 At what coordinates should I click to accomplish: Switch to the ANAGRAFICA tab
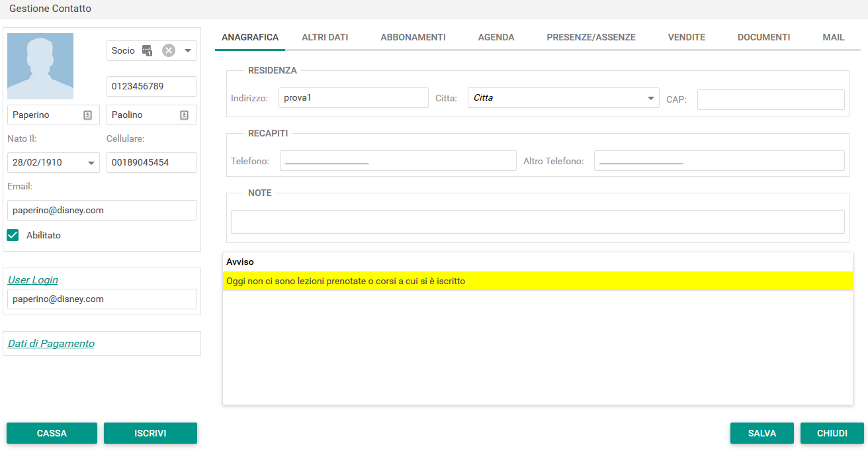point(250,37)
